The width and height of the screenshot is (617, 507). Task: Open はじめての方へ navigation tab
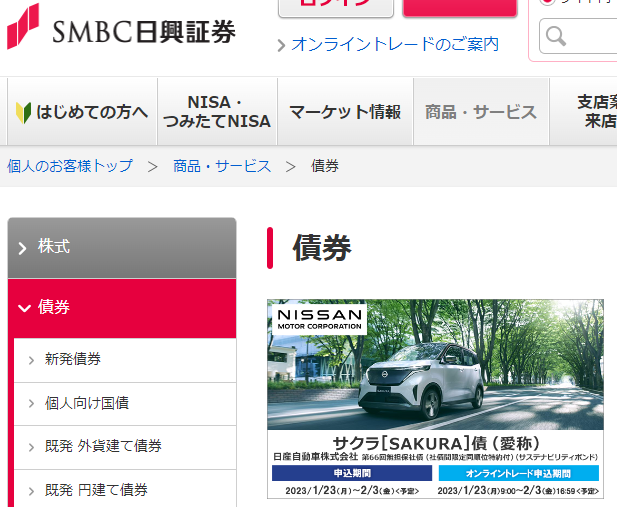click(82, 112)
